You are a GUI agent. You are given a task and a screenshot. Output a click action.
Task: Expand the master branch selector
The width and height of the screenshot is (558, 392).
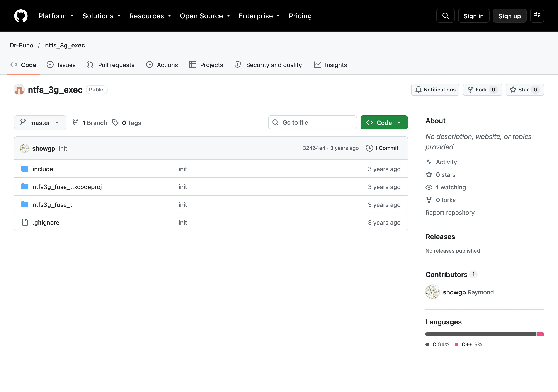(40, 123)
